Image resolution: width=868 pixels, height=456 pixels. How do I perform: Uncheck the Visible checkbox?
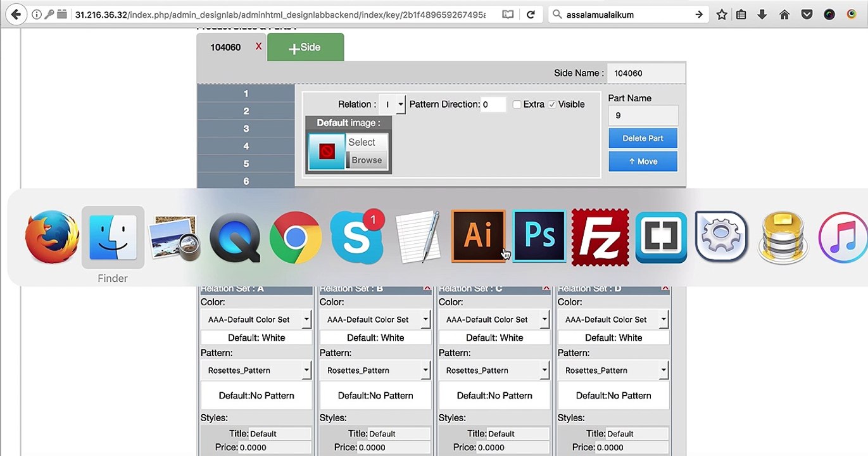(552, 104)
